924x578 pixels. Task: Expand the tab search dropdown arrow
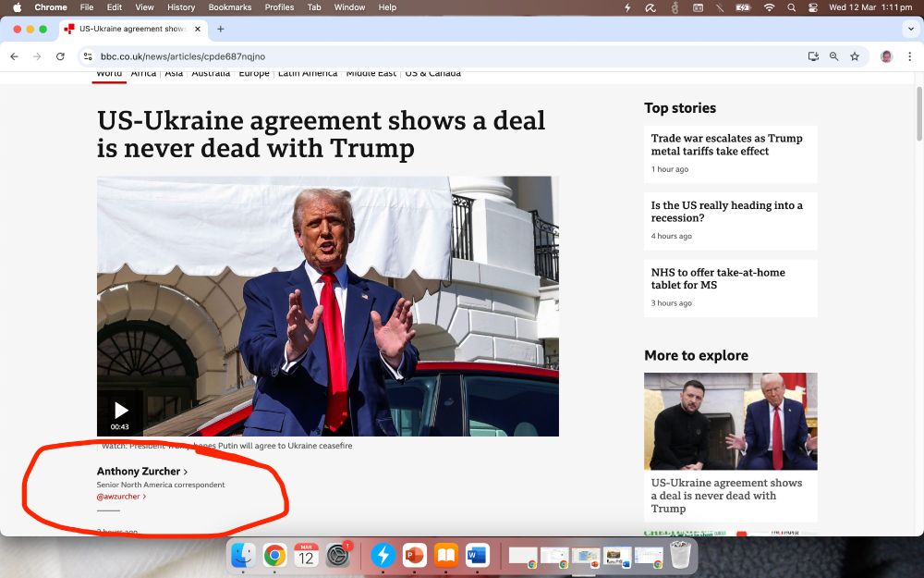[910, 29]
